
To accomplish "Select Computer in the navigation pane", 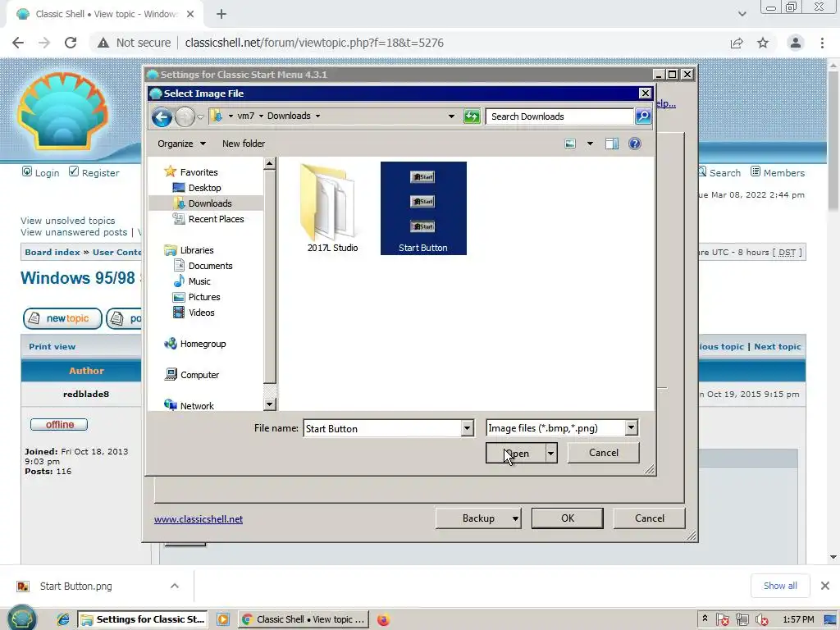I will click(199, 374).
